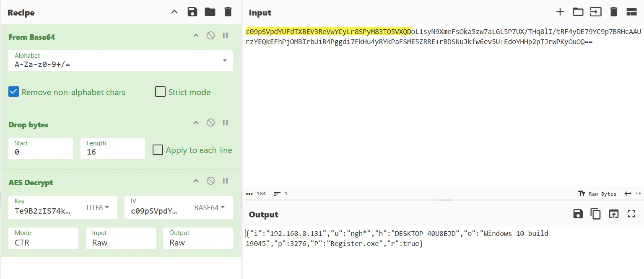Image resolution: width=644 pixels, height=279 pixels.
Task: Maximise the output pane
Action: pyautogui.click(x=631, y=214)
